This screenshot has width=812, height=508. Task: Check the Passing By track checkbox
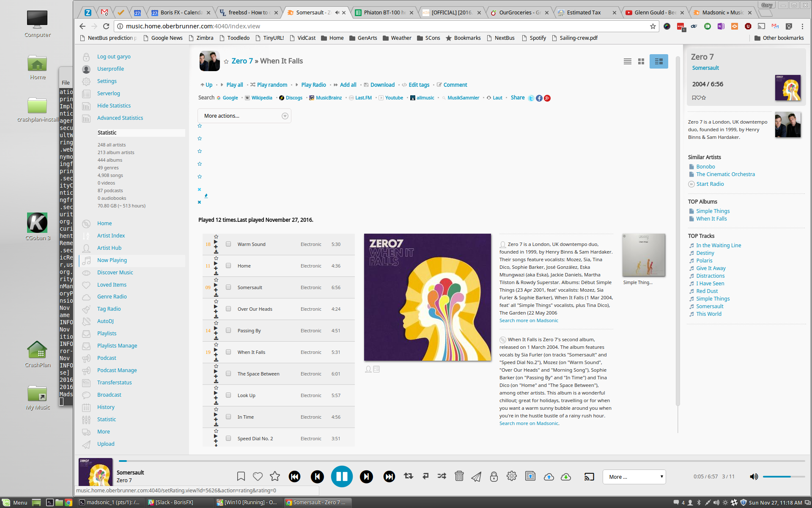[228, 331]
